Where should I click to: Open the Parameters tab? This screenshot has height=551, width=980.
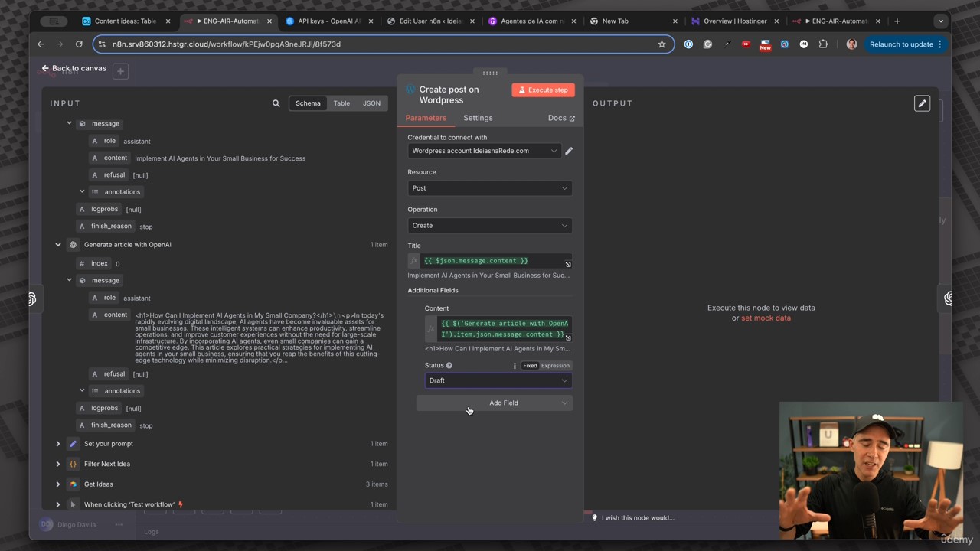point(426,118)
